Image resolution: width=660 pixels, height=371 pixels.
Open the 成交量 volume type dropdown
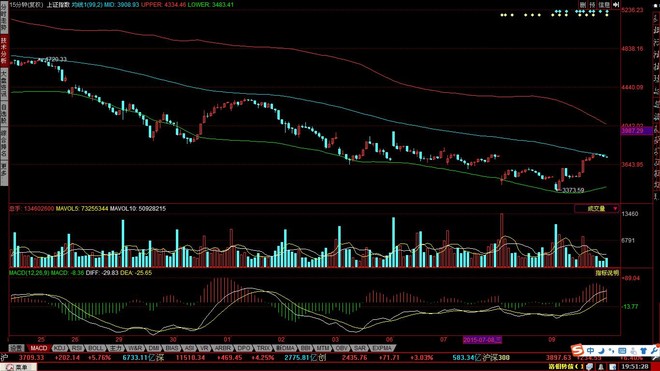pos(597,208)
